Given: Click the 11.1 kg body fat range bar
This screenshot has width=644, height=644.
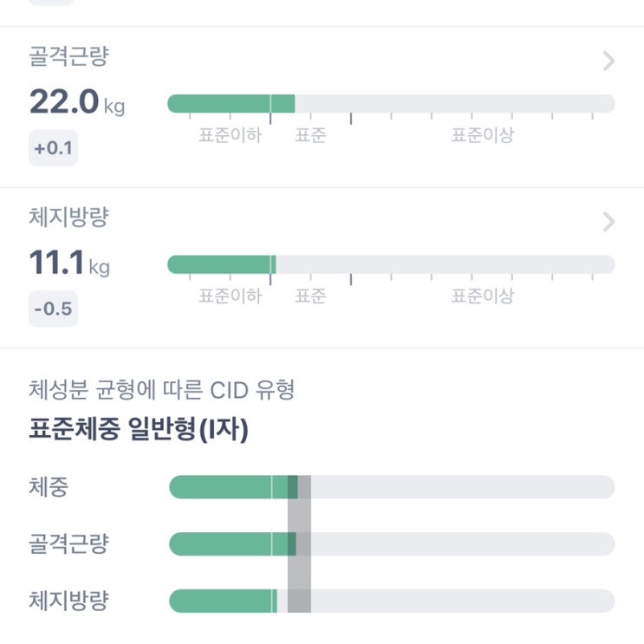Looking at the screenshot, I should pyautogui.click(x=390, y=264).
